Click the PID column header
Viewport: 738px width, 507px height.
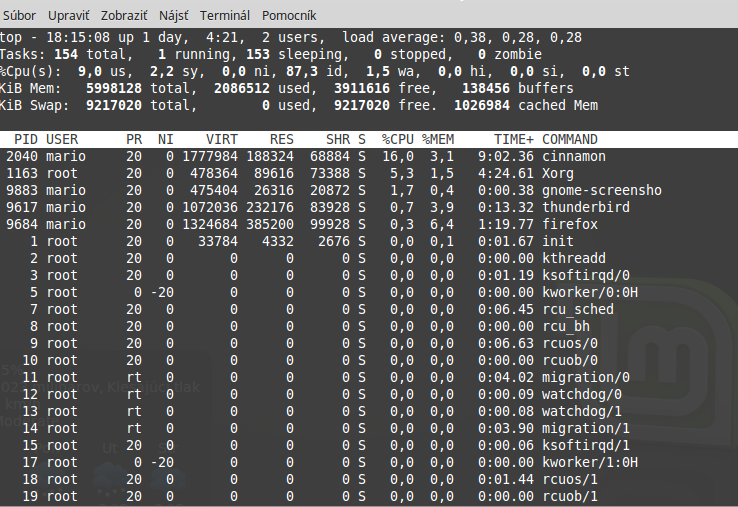(26, 139)
